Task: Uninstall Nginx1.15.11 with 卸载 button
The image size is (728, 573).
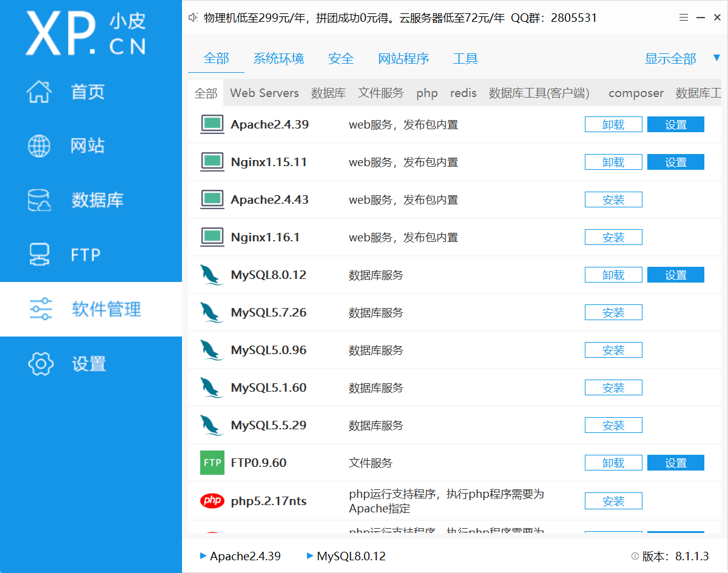Action: (613, 163)
